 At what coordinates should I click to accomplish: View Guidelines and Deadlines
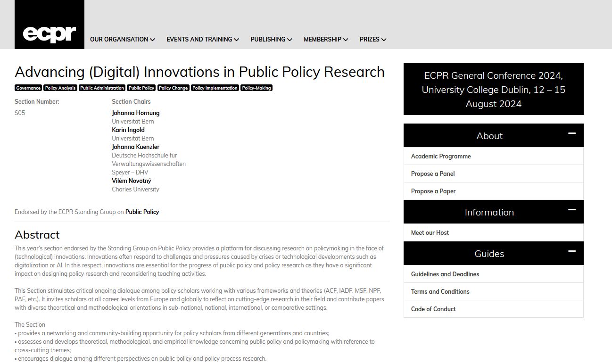493,274
